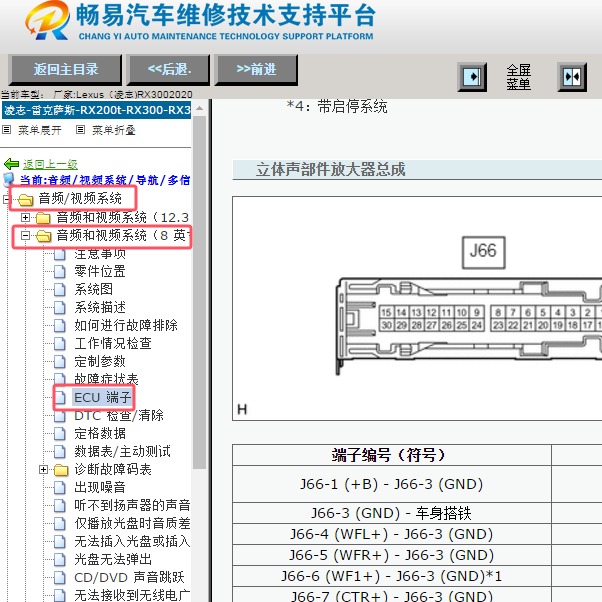Click the collapse-arrows panel icon right of 全屏菜单

(x=572, y=77)
